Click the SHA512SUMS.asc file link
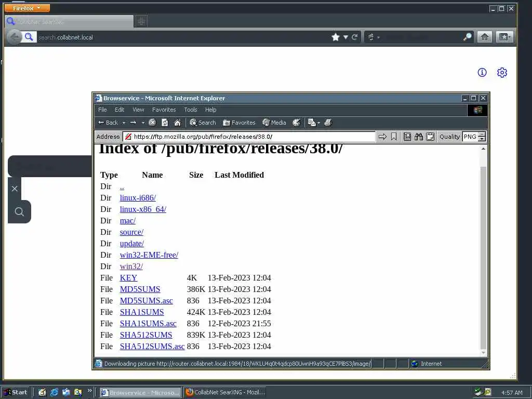The image size is (532, 399). click(x=152, y=347)
